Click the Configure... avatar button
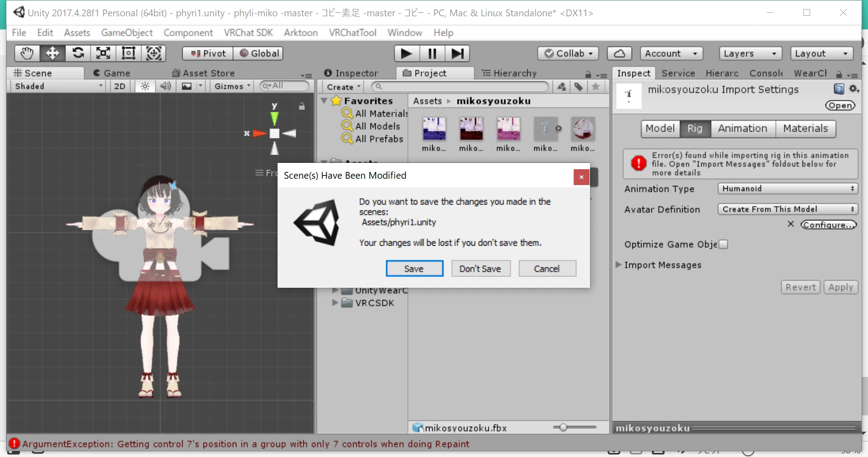 pyautogui.click(x=829, y=225)
